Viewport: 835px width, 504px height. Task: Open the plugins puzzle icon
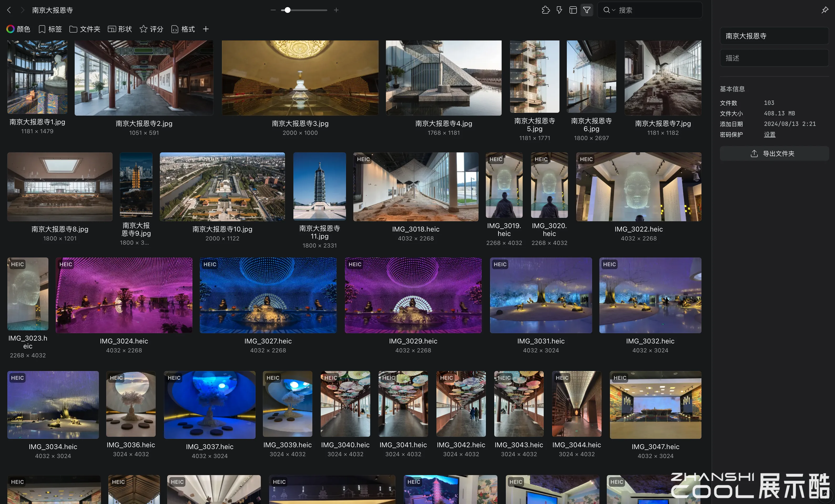[546, 10]
